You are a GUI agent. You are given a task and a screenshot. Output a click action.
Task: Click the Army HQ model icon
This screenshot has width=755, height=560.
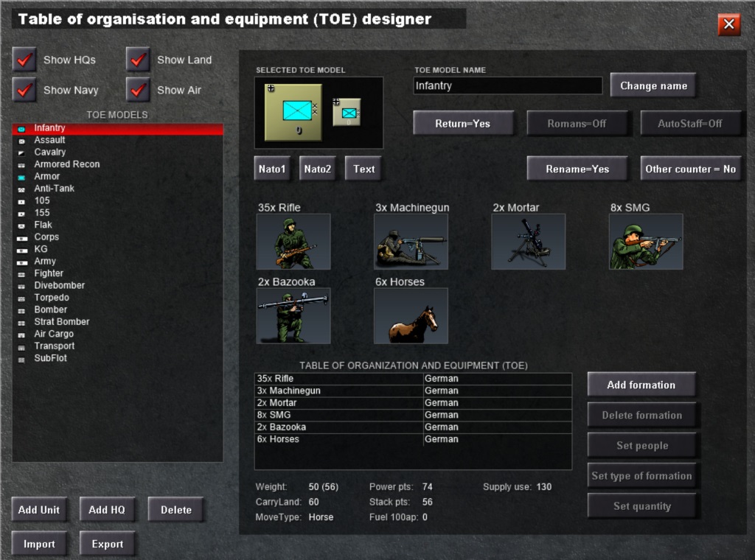coord(22,262)
